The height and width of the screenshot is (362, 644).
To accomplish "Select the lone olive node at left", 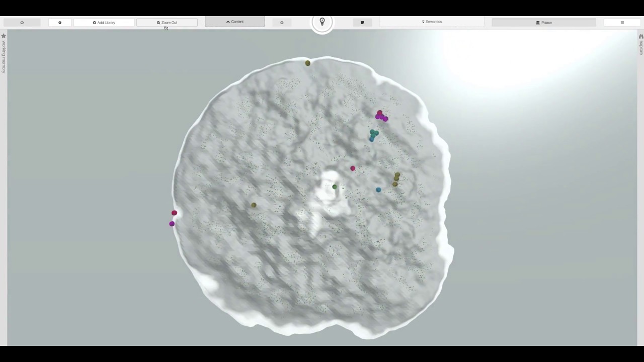I will pos(254,205).
